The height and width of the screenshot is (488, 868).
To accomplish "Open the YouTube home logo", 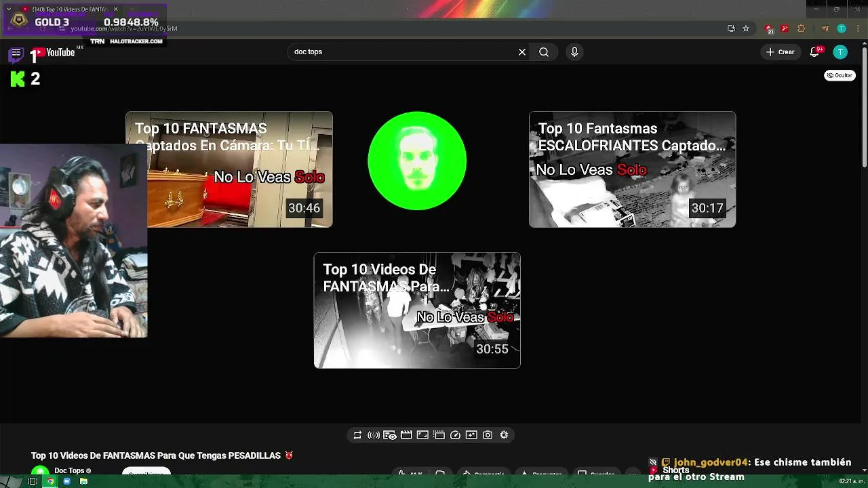I will click(x=53, y=52).
